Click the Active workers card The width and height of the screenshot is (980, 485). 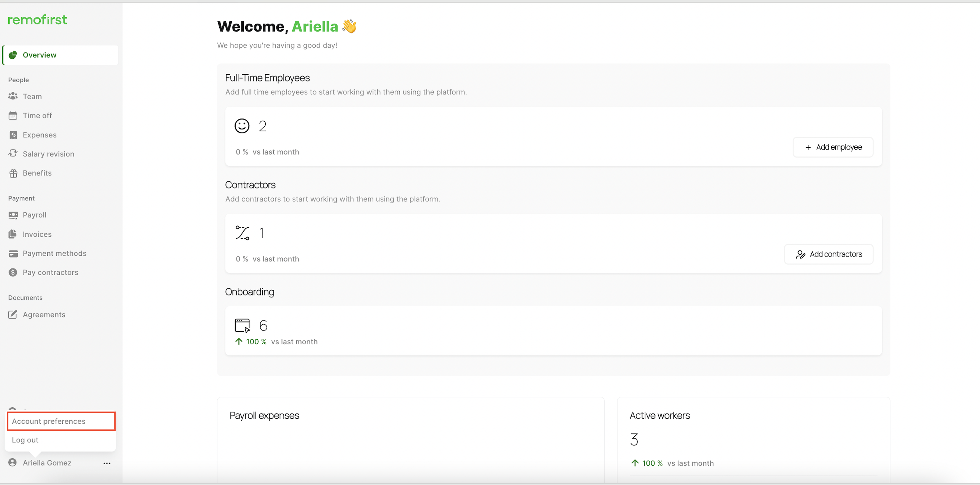753,438
